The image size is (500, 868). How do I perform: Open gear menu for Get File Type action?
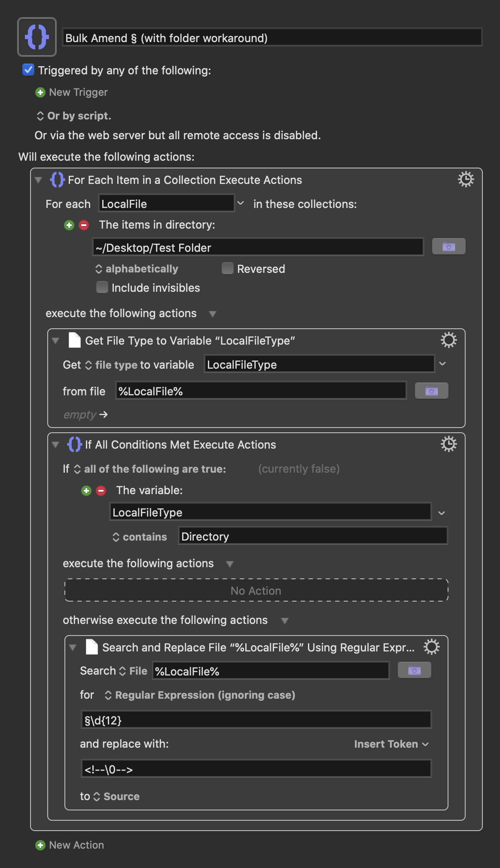click(448, 340)
